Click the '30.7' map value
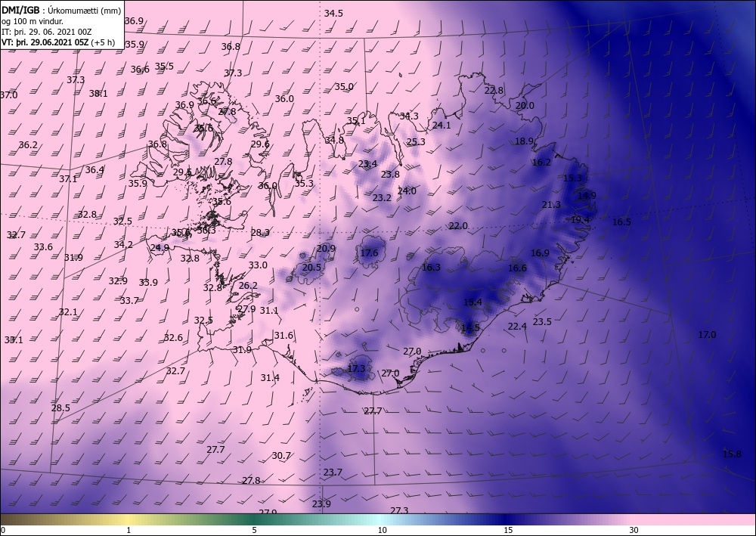 pos(281,456)
